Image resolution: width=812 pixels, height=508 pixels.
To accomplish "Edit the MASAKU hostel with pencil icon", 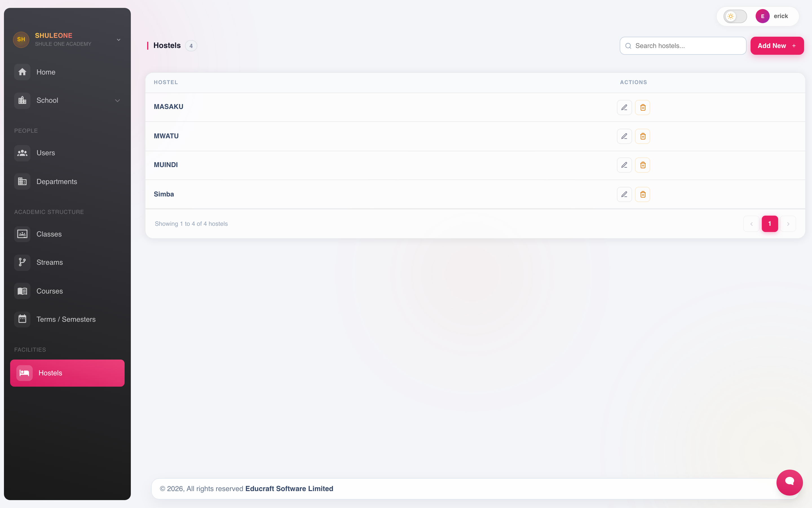I will [624, 108].
